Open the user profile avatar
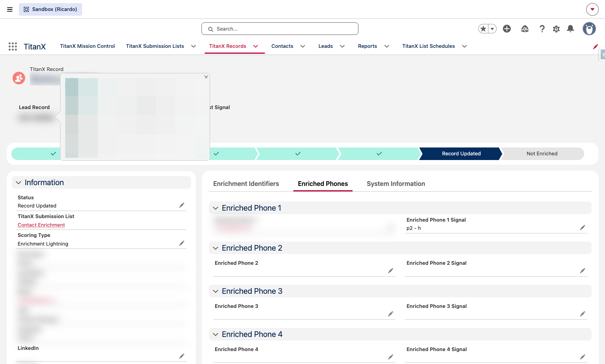605x364 pixels. click(589, 29)
